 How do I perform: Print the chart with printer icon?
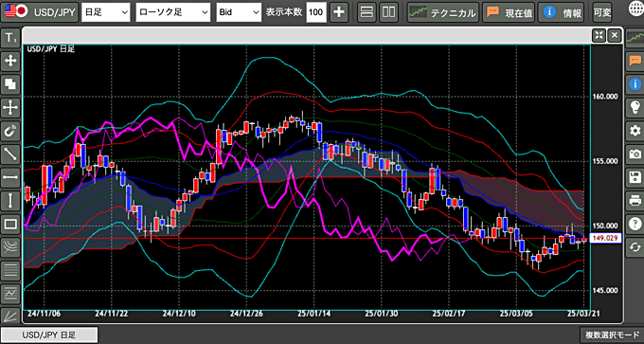[x=635, y=201]
